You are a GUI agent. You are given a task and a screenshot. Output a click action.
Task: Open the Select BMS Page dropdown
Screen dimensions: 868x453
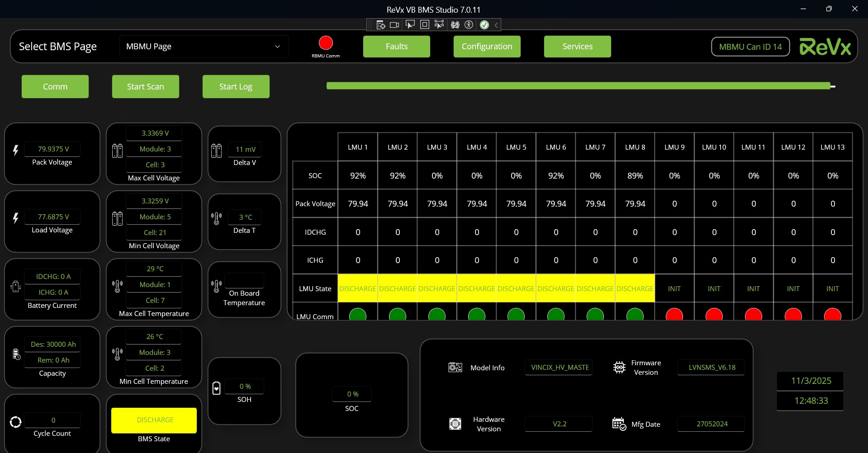(204, 47)
